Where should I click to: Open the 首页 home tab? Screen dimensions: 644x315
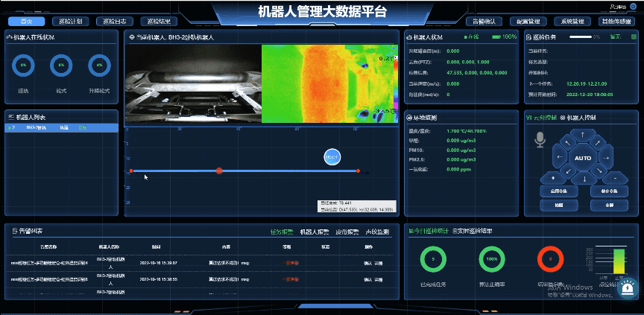tap(26, 22)
